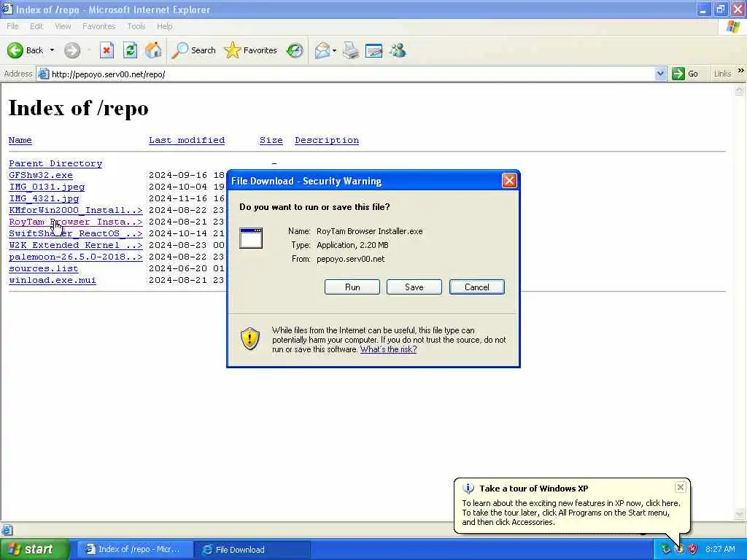
Task: Expand the Mail button dropdown arrow
Action: tap(334, 50)
